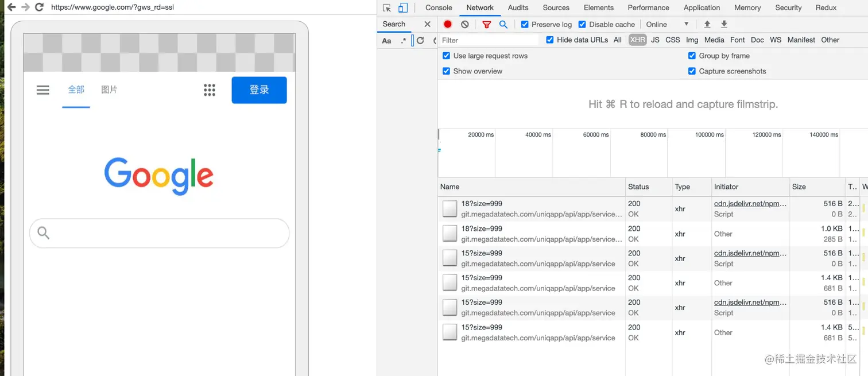Toggle match case Aa in Search panel
The width and height of the screenshot is (868, 376).
387,41
